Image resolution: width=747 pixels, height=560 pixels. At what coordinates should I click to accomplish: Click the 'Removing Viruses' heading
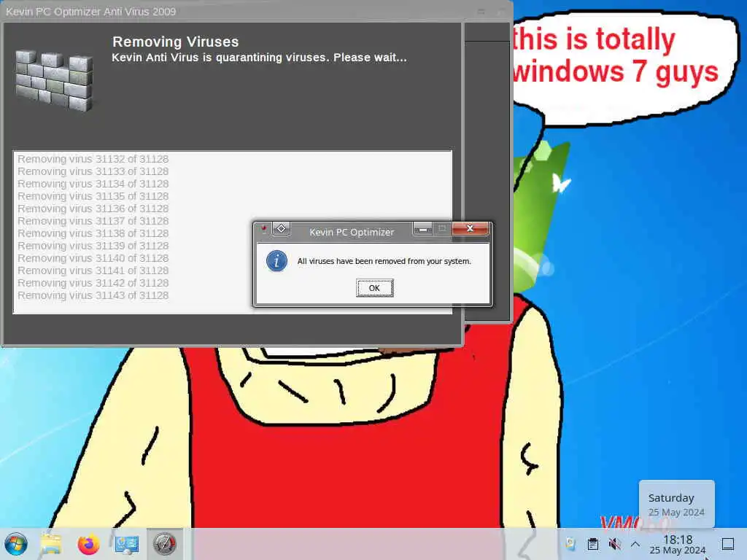(x=175, y=42)
